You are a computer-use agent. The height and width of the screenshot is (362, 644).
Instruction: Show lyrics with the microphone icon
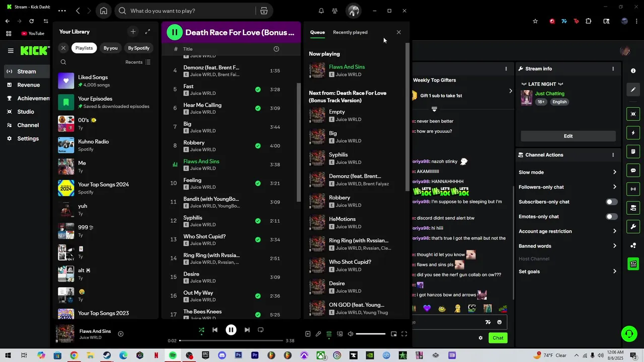[x=318, y=334]
